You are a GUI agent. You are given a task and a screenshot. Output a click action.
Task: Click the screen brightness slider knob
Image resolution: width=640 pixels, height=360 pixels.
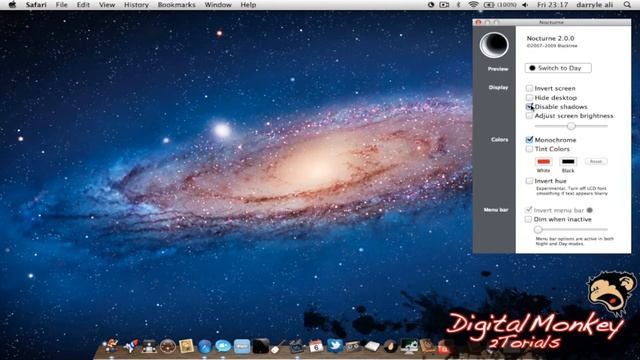click(571, 126)
